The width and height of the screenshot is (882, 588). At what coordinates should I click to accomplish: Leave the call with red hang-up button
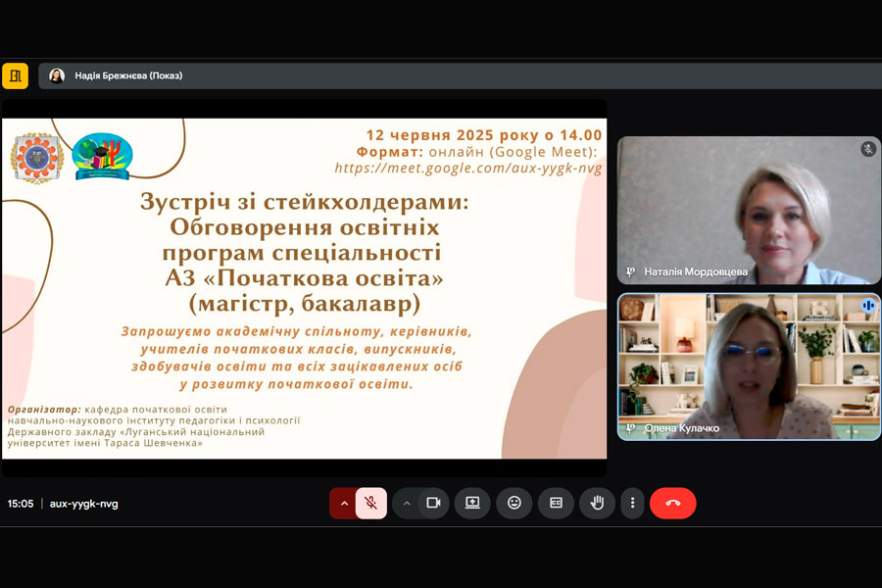click(672, 503)
